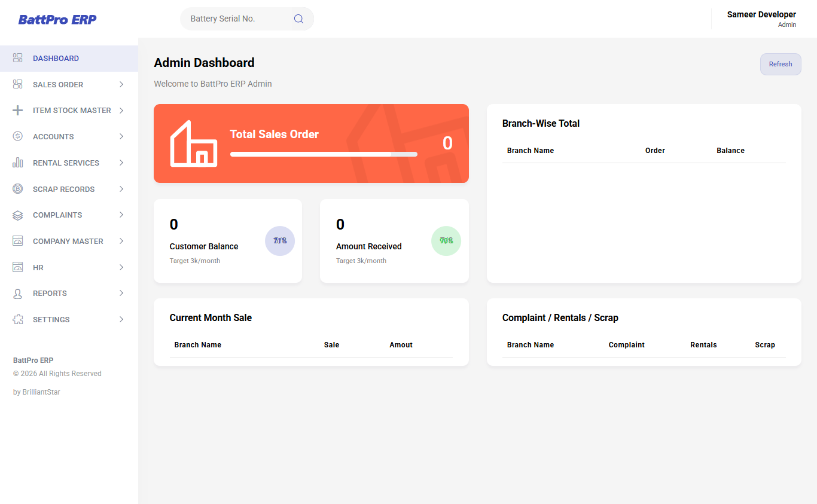Click the Reports person icon

pyautogui.click(x=17, y=294)
